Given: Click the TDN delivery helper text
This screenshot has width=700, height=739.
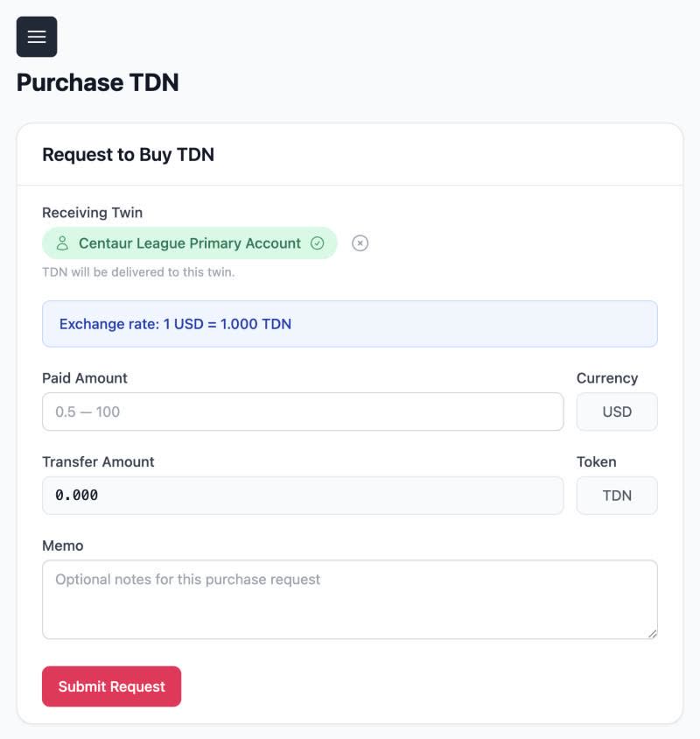Looking at the screenshot, I should pos(138,272).
